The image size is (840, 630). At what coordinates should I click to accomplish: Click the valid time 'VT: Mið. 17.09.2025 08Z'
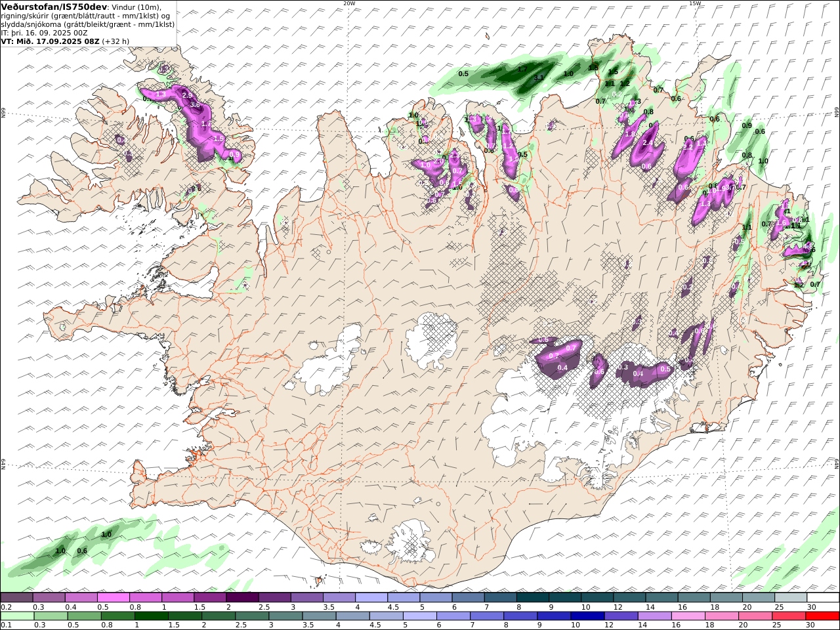pos(51,41)
